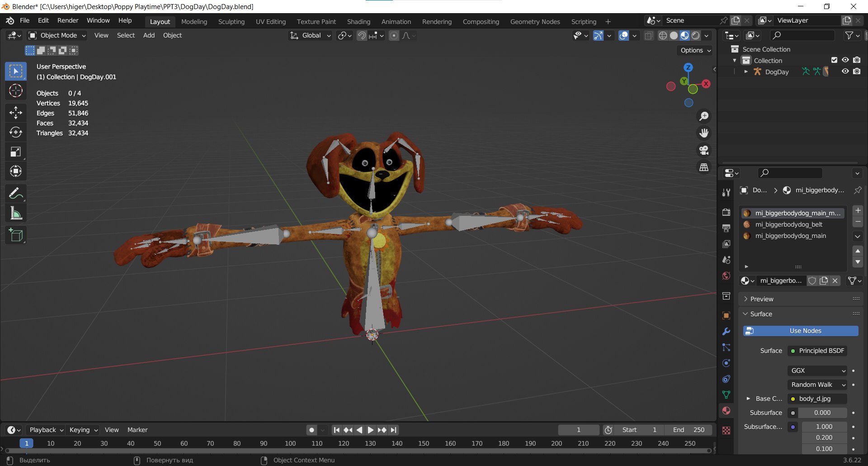Switch to the Shading workspace tab
The height and width of the screenshot is (466, 868).
[x=359, y=22]
